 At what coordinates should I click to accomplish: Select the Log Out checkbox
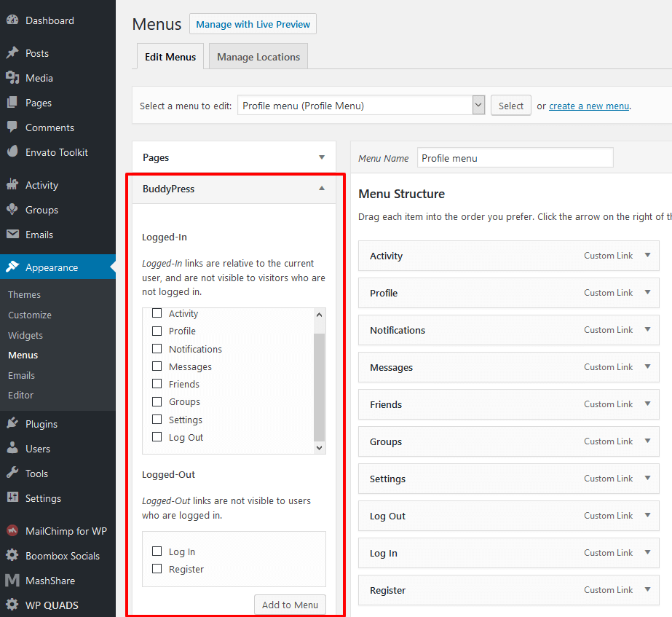(157, 437)
